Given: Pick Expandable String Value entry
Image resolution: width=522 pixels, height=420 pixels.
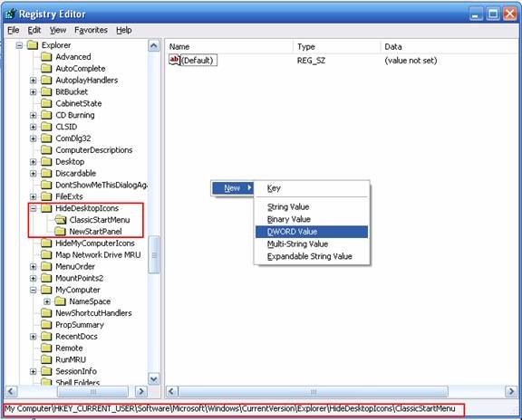Looking at the screenshot, I should [312, 256].
